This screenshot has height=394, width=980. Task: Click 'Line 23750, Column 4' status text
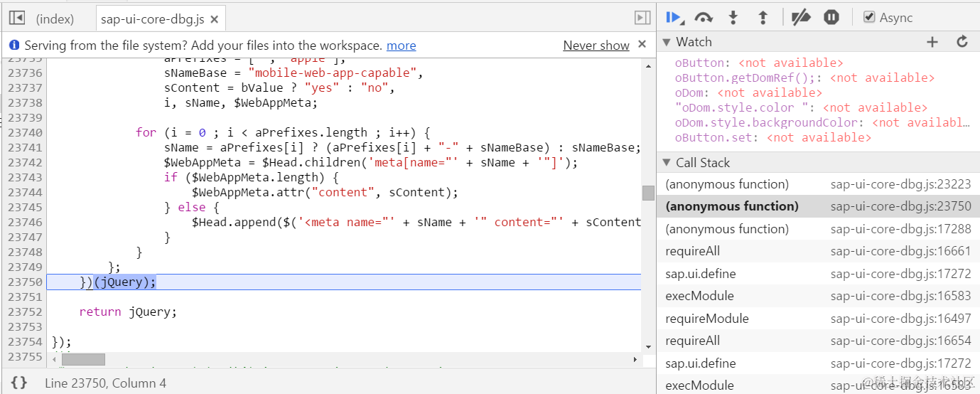105,383
